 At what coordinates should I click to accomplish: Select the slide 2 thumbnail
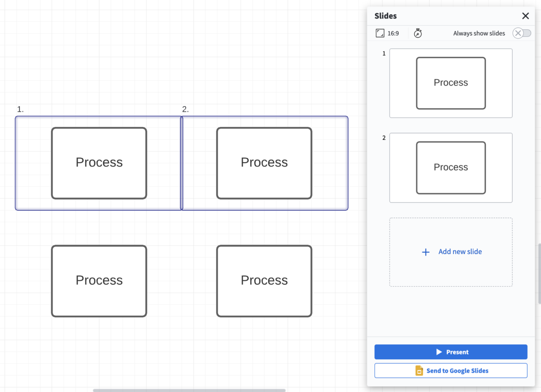(451, 168)
